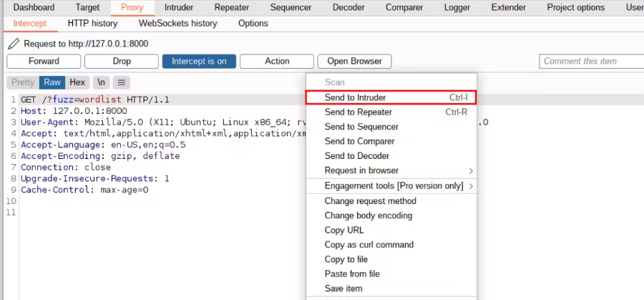Click the Comment this item field

[592, 62]
